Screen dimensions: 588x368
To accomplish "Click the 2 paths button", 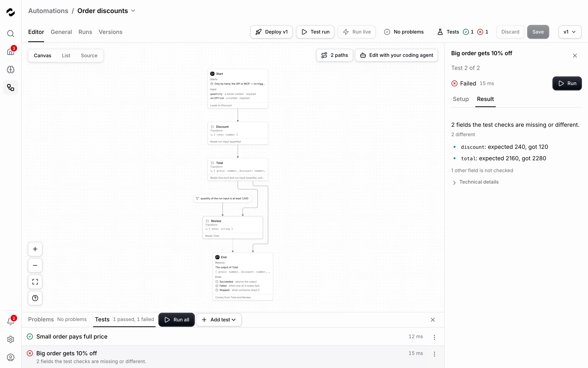I will pyautogui.click(x=335, y=55).
